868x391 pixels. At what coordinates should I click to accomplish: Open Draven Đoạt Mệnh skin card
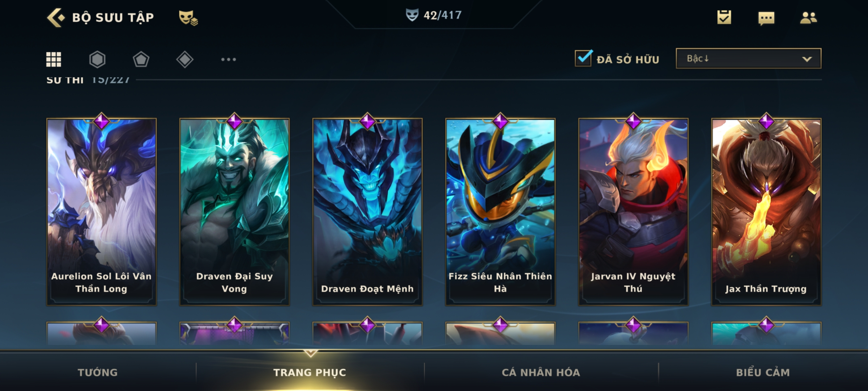click(x=367, y=212)
